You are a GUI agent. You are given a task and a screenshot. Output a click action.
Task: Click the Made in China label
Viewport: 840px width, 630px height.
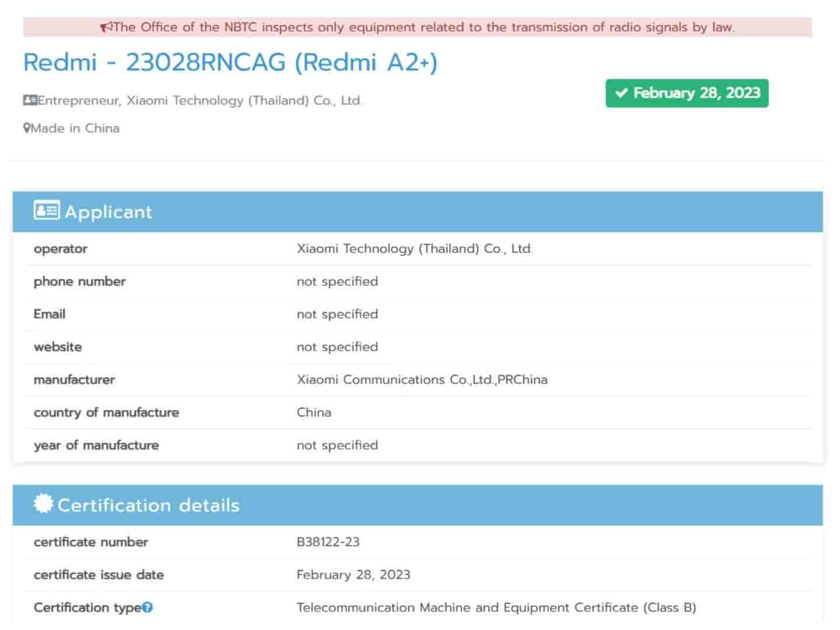pyautogui.click(x=75, y=128)
